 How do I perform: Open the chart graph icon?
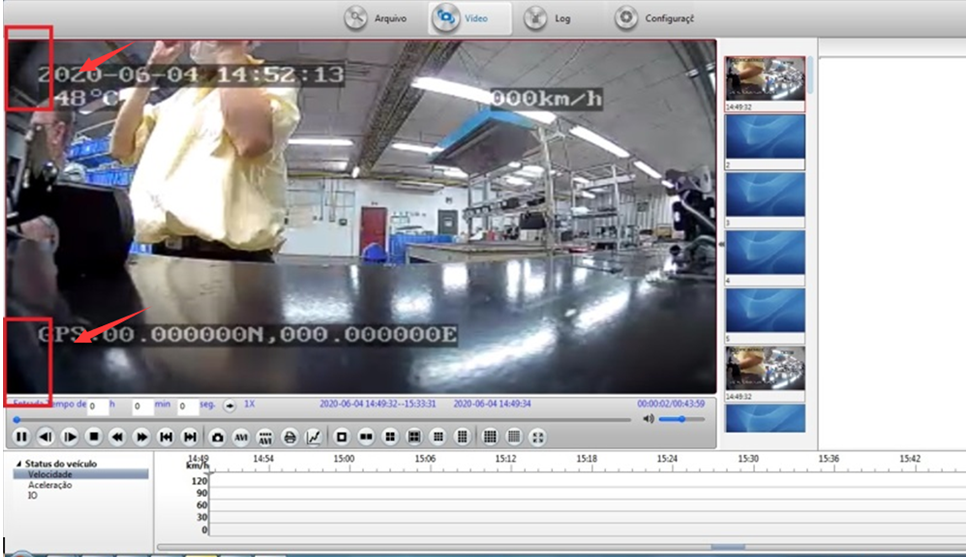pos(314,437)
